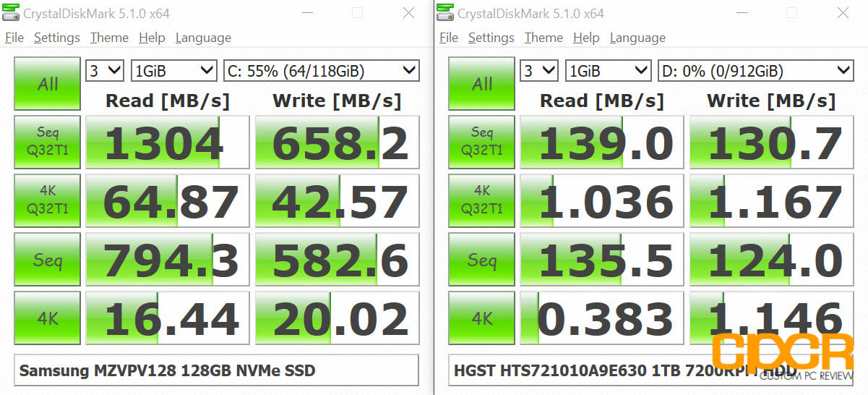This screenshot has height=395, width=868.
Task: Open the Settings menu in the left window
Action: [56, 38]
